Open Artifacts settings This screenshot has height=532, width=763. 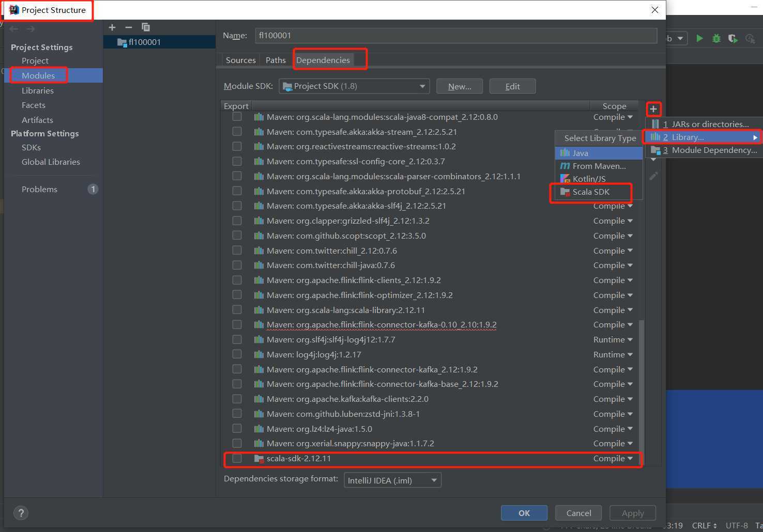[37, 120]
